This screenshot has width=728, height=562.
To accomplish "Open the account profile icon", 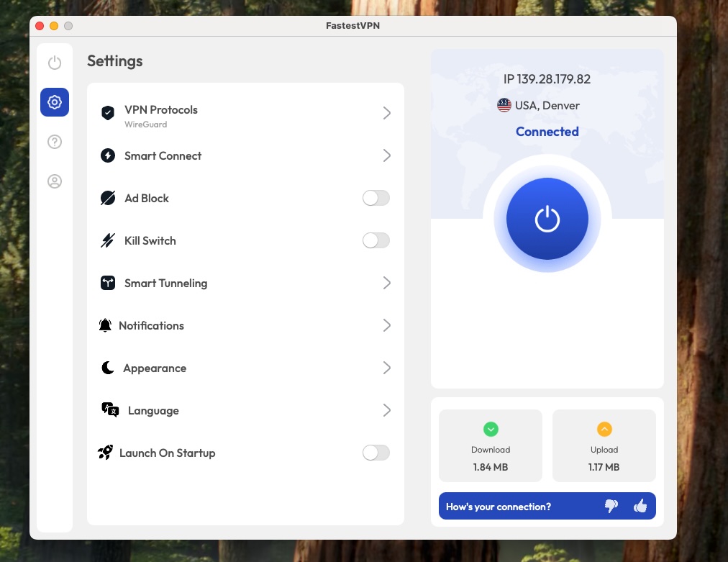I will pyautogui.click(x=55, y=181).
